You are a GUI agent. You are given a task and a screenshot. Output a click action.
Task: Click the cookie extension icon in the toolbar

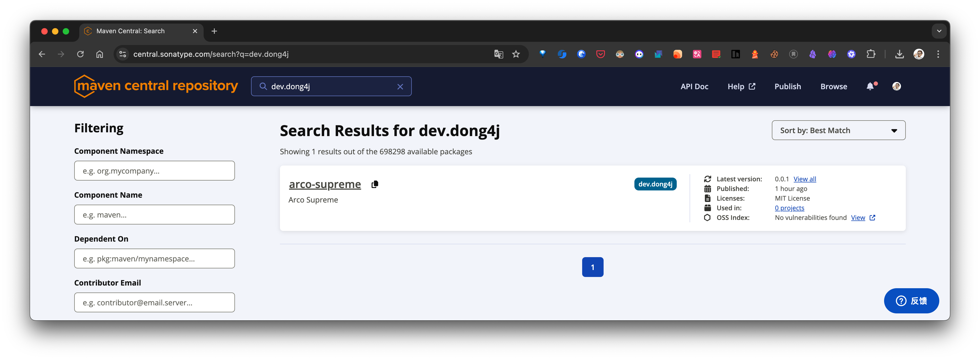pos(774,54)
